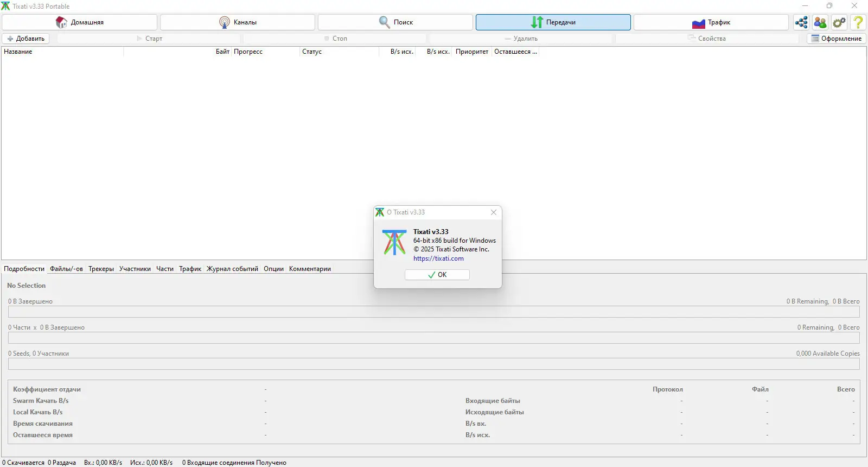Image resolution: width=868 pixels, height=467 pixels.
Task: Click the Протокол column heading in stats
Action: point(668,389)
